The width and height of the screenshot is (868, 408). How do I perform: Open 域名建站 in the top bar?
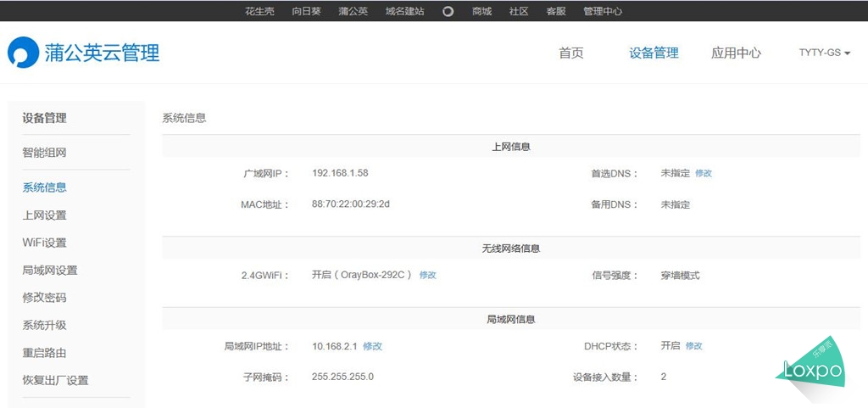pyautogui.click(x=404, y=11)
